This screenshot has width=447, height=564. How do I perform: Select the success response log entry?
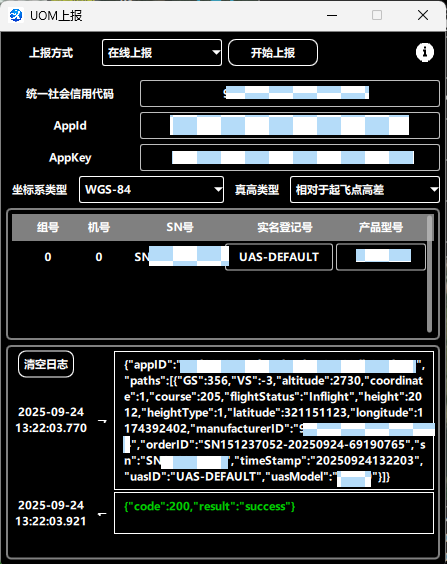[274, 513]
